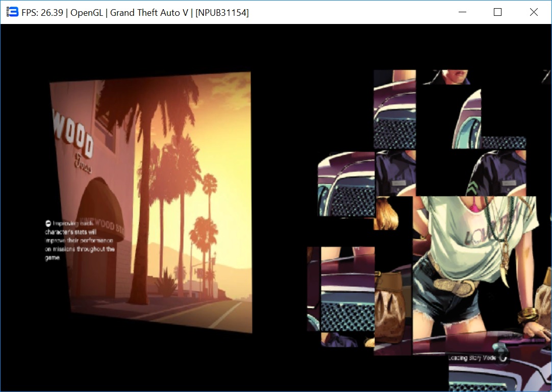The height and width of the screenshot is (392, 552).
Task: Click the character stats gameplay tip text
Action: [x=79, y=240]
